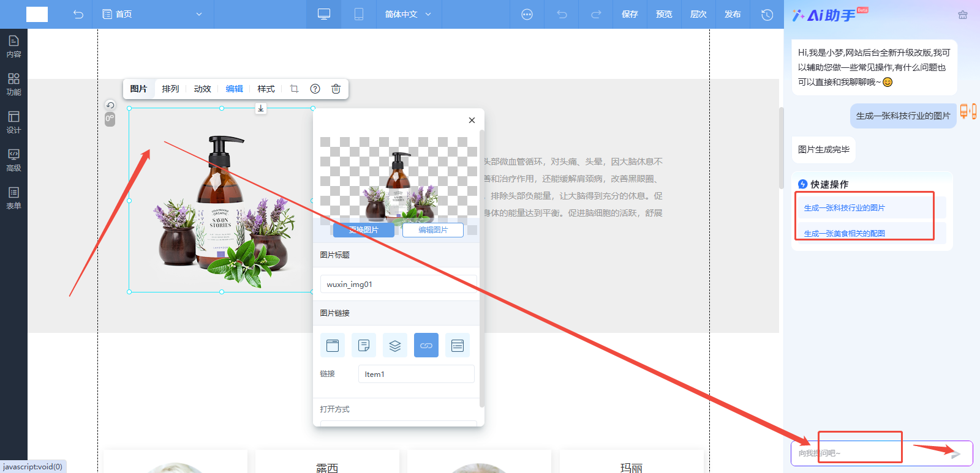Open the more options ellipsis menu

(x=527, y=14)
